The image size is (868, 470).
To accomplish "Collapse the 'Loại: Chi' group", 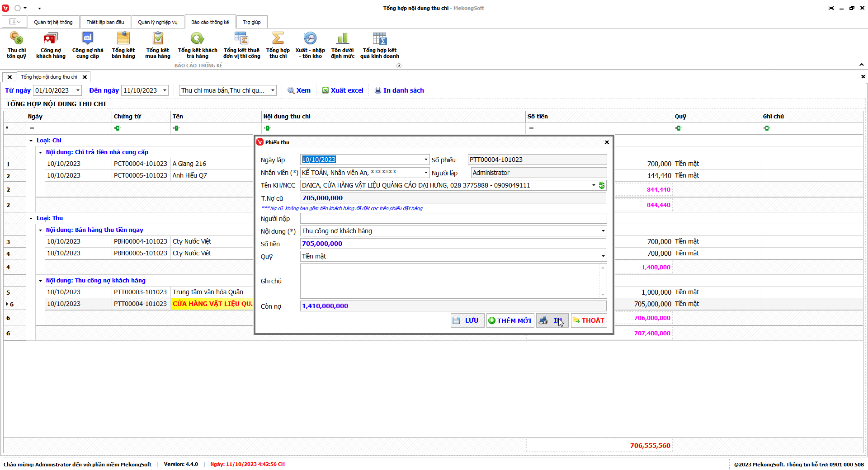I will (x=31, y=141).
